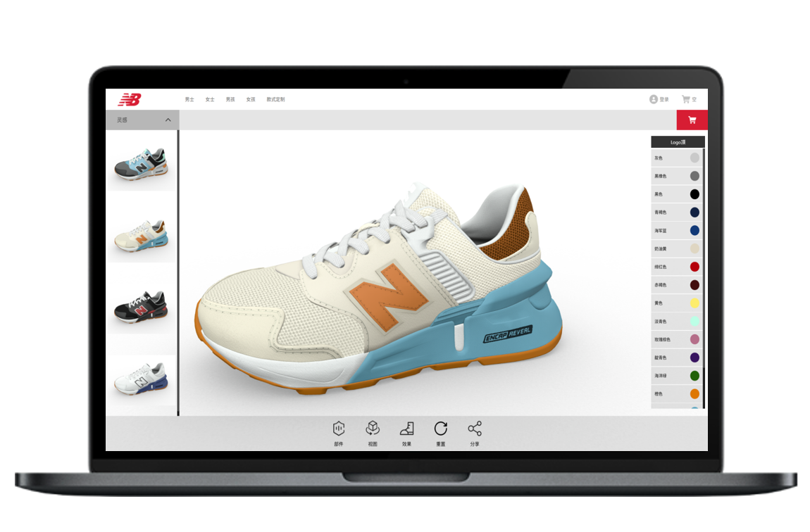Choose the 海洋绿 green swatch
The height and width of the screenshot is (532, 810).
tap(694, 376)
